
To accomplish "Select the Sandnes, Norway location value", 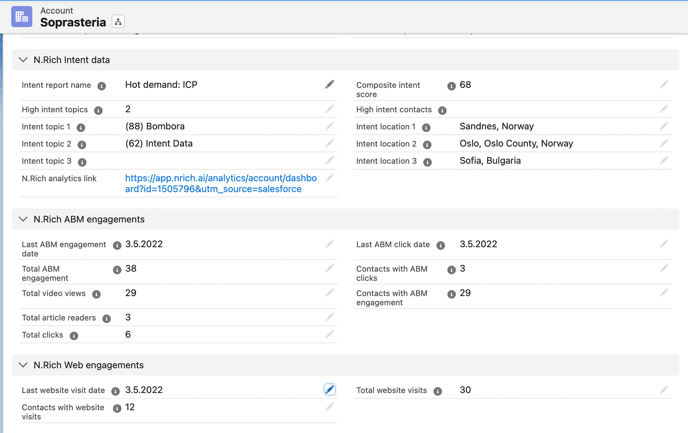I will [x=497, y=126].
